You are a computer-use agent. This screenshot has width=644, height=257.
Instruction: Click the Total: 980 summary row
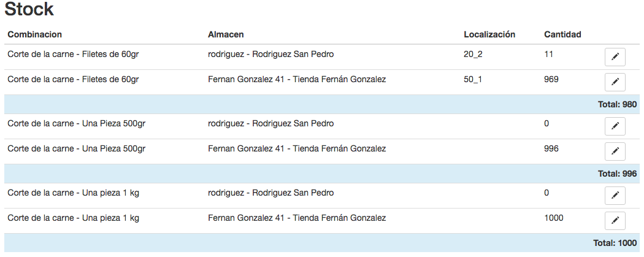pyautogui.click(x=617, y=105)
